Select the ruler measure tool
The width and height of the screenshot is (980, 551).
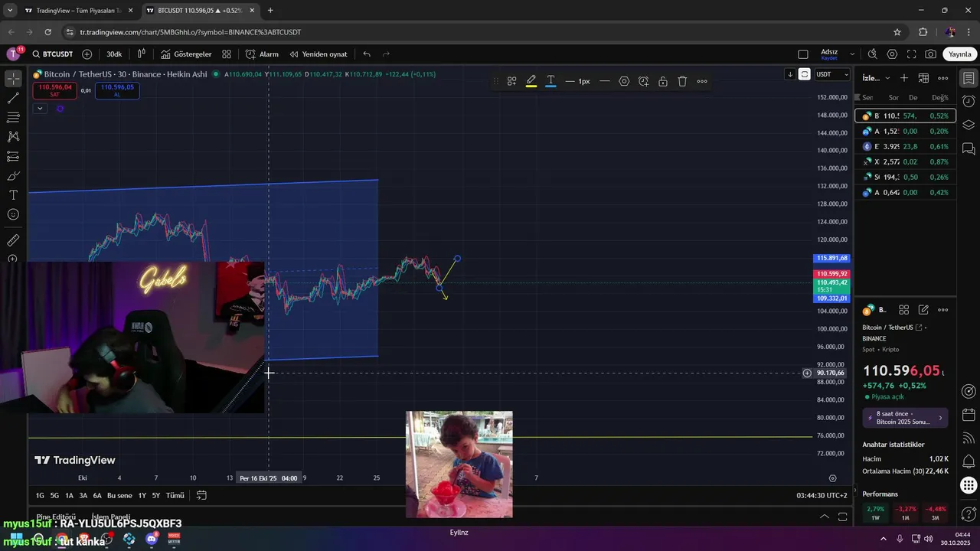pyautogui.click(x=13, y=240)
